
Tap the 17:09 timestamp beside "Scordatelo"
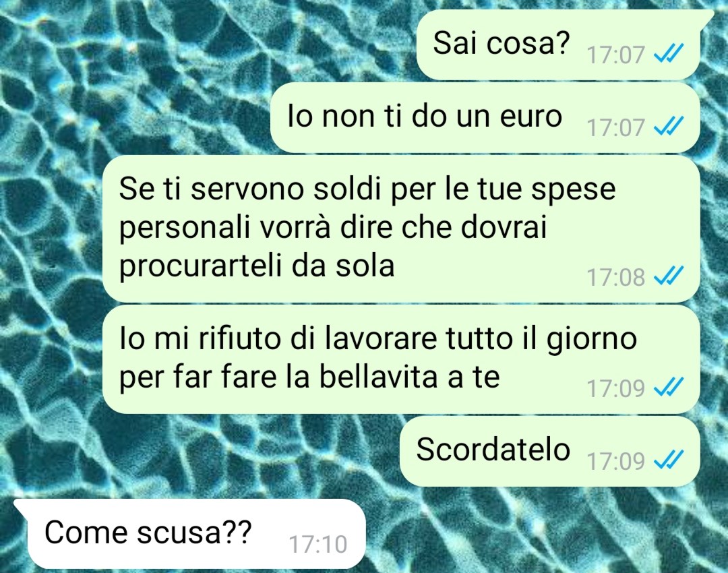point(615,460)
